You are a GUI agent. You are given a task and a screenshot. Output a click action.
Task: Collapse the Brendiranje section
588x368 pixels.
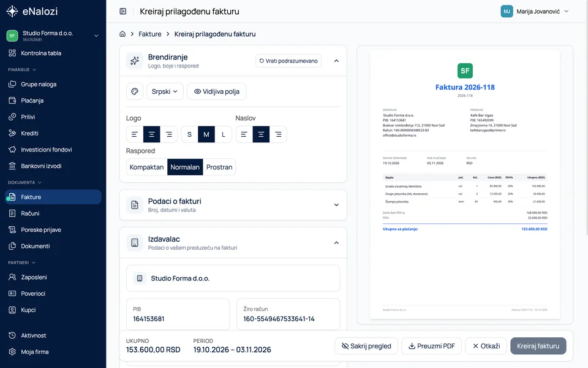pos(336,61)
